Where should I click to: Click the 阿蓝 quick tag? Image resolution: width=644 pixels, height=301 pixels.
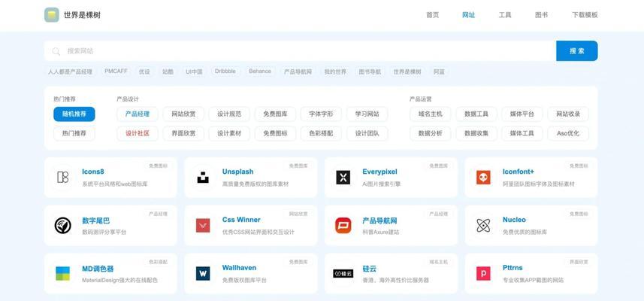click(x=439, y=71)
